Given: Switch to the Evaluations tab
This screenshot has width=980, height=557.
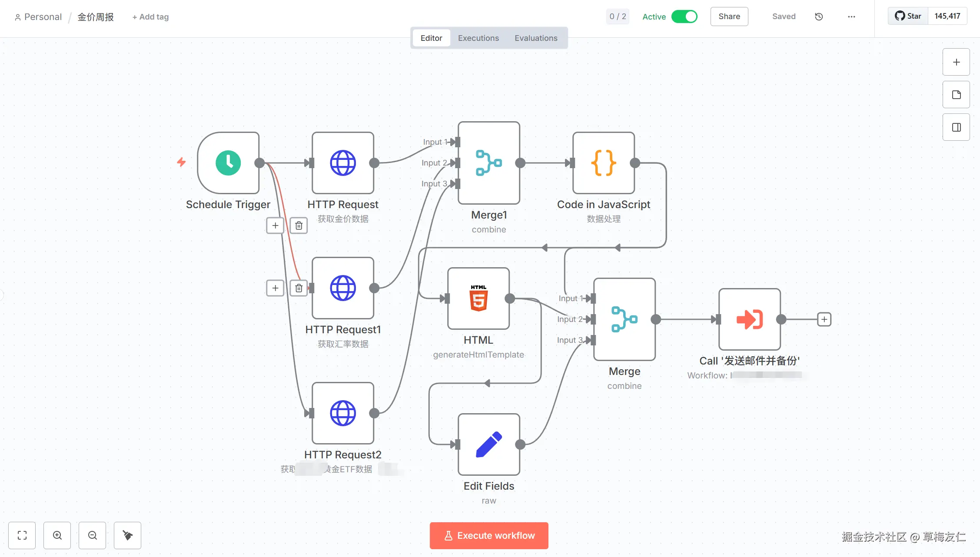Looking at the screenshot, I should [536, 38].
